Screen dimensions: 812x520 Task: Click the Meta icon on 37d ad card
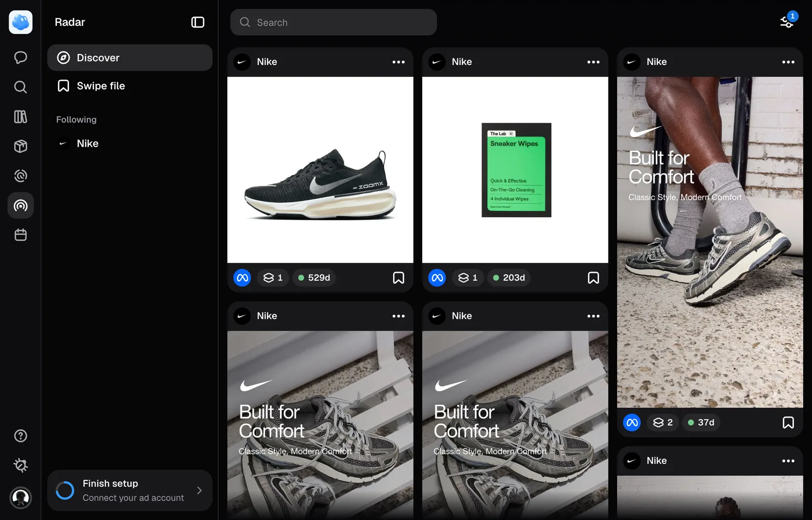[x=632, y=422]
